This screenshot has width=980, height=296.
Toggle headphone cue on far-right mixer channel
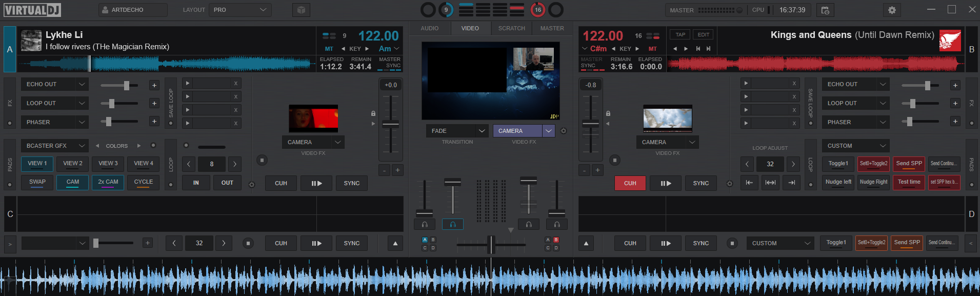click(x=557, y=224)
